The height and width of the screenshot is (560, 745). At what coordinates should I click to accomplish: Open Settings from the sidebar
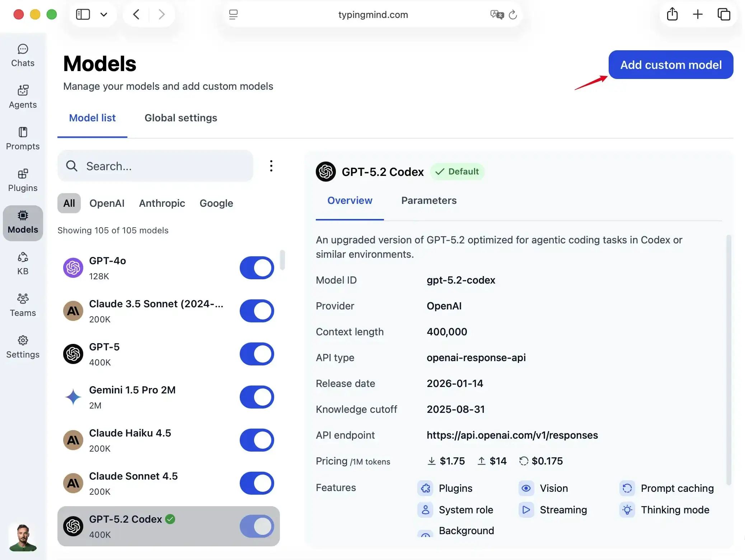(23, 347)
